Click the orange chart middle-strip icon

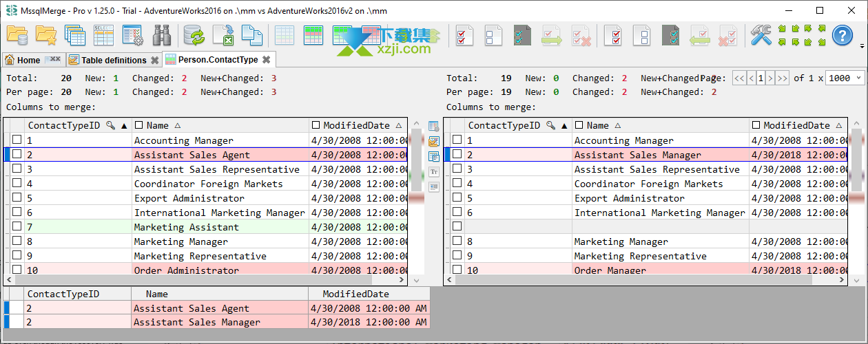[434, 142]
